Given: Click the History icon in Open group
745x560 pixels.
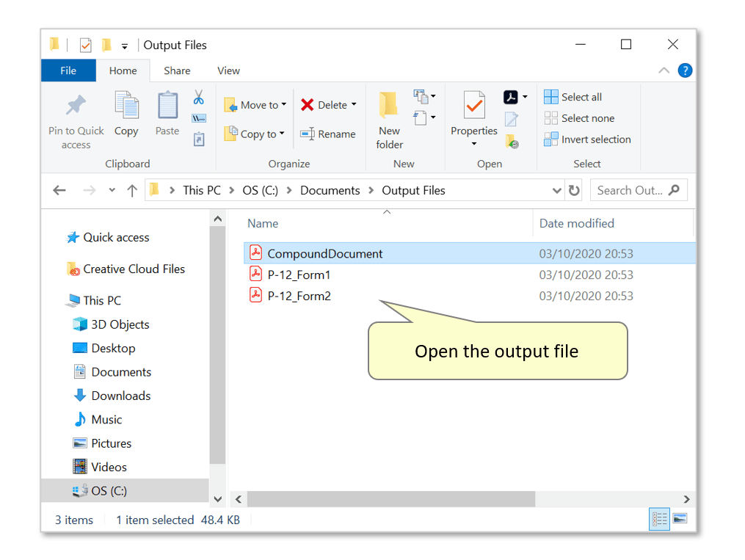Looking at the screenshot, I should tap(512, 141).
